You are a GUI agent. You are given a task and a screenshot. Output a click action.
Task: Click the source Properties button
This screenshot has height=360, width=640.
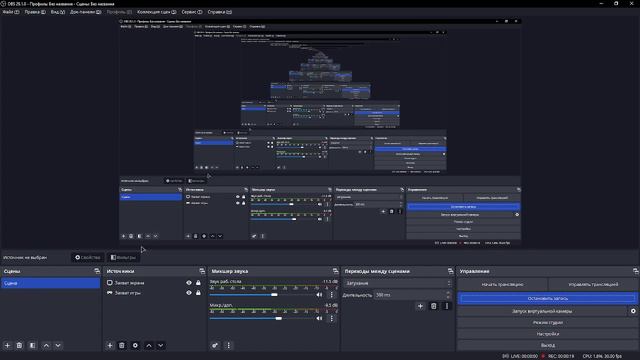click(x=88, y=258)
